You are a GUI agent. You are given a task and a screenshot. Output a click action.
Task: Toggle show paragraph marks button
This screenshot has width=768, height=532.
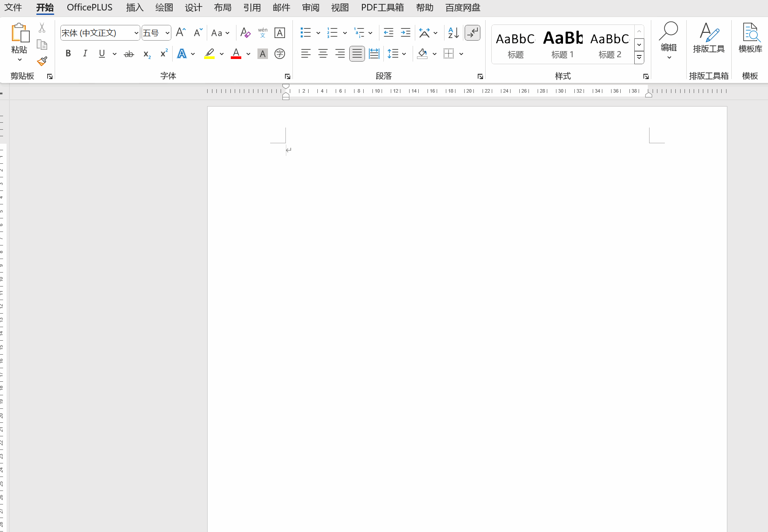(472, 33)
